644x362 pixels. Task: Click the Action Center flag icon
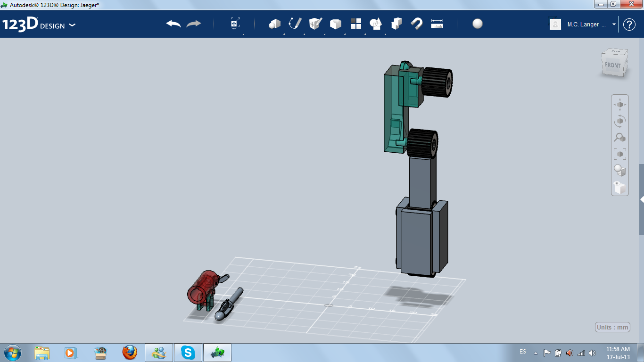pos(547,353)
